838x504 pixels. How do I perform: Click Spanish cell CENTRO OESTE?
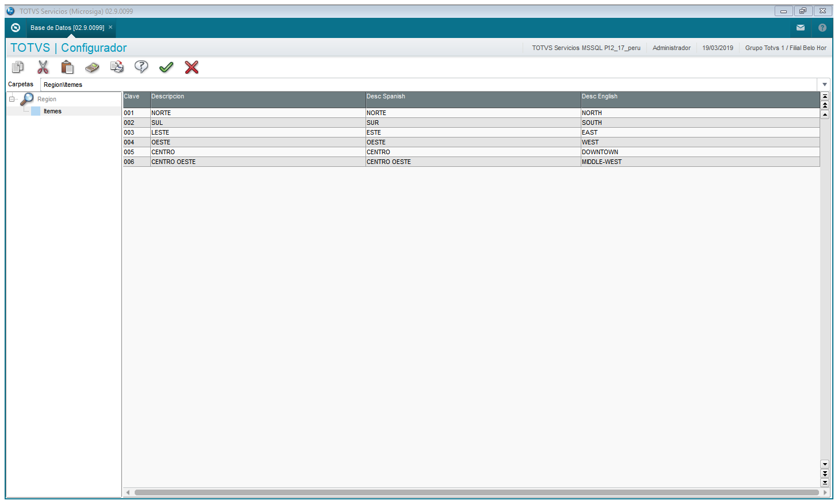(473, 162)
